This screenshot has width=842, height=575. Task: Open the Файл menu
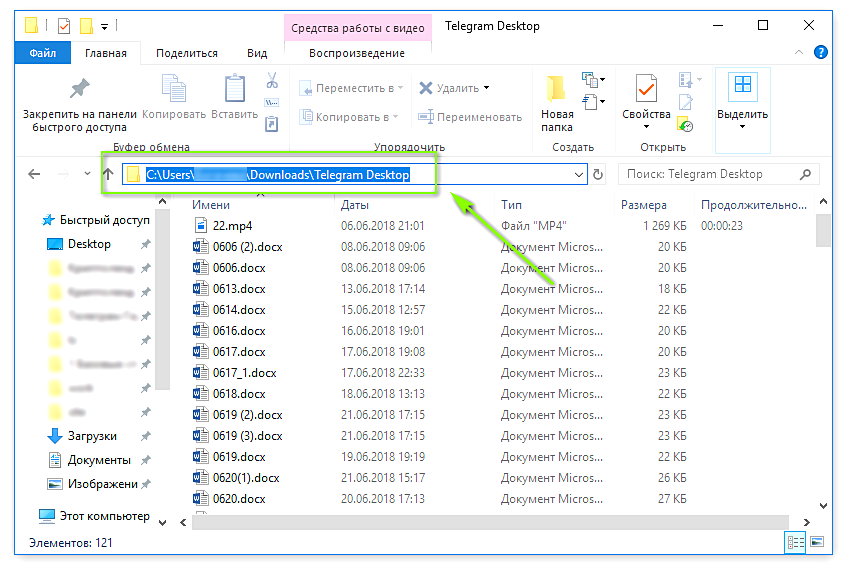(42, 53)
